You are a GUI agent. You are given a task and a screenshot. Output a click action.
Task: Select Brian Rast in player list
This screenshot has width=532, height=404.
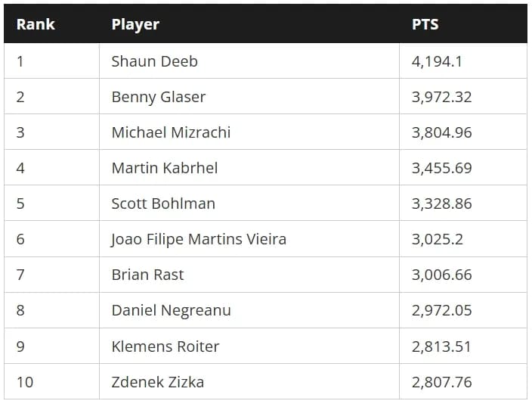click(147, 275)
